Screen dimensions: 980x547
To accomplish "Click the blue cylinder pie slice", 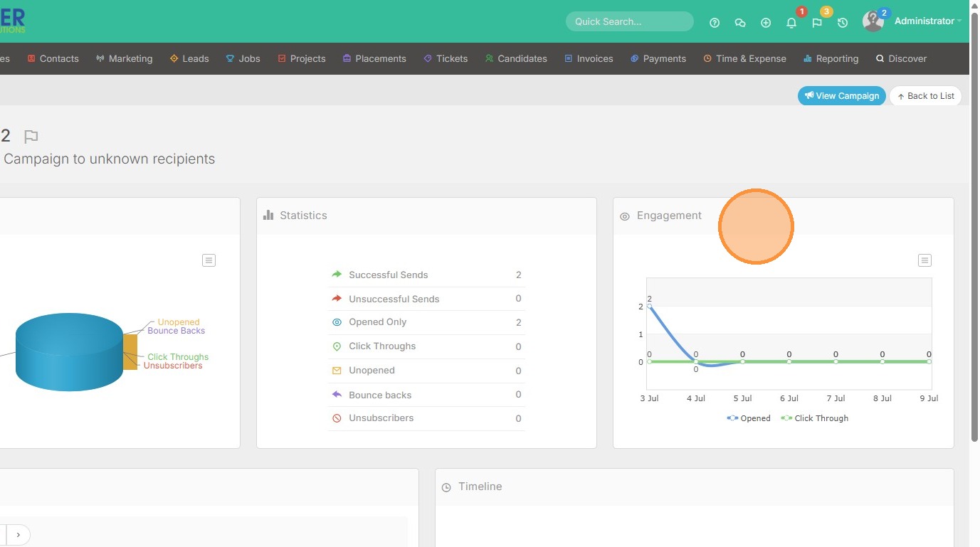I will [69, 352].
